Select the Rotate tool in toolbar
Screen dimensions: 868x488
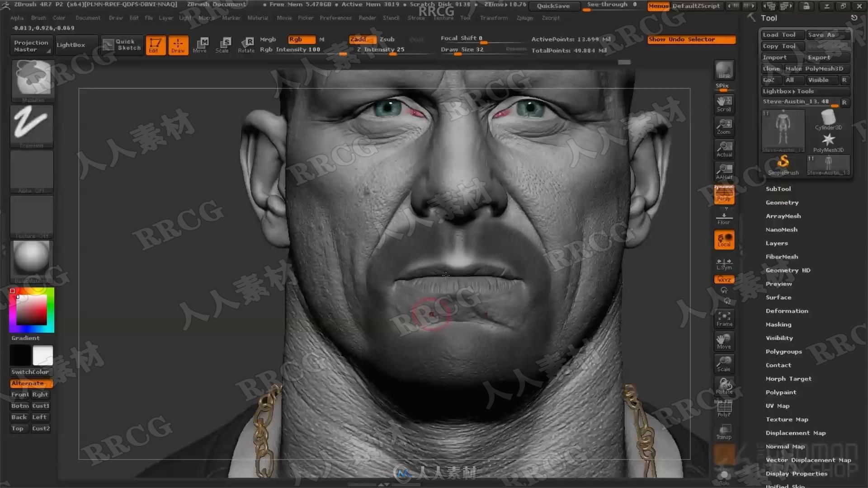point(245,45)
